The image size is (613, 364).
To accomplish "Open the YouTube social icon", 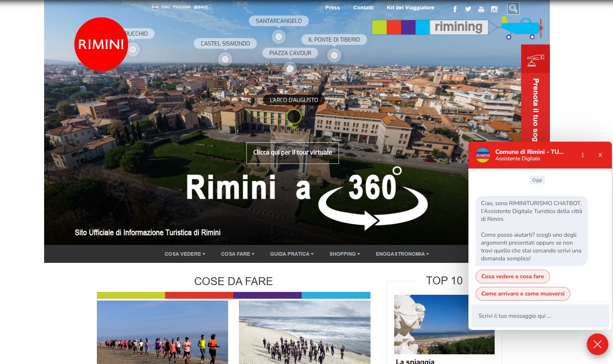I will pyautogui.click(x=481, y=9).
